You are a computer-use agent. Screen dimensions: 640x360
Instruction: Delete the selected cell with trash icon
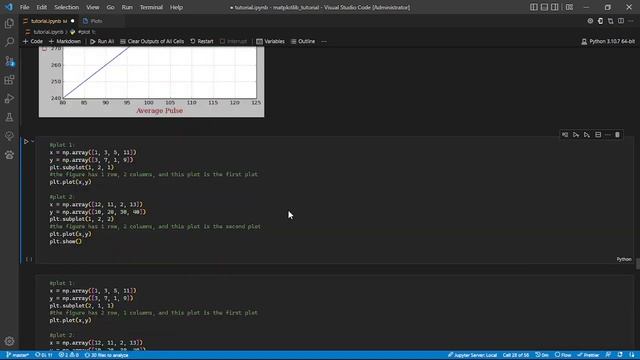pos(617,135)
